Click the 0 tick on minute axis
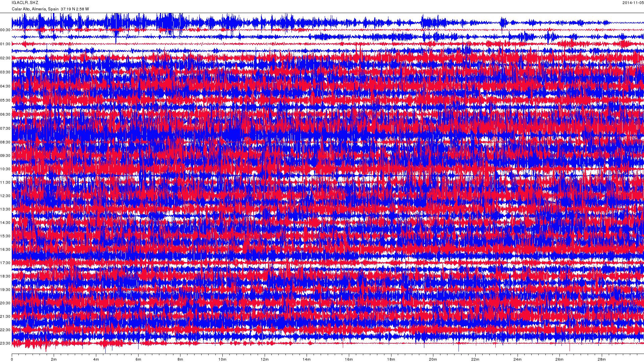 12,360
